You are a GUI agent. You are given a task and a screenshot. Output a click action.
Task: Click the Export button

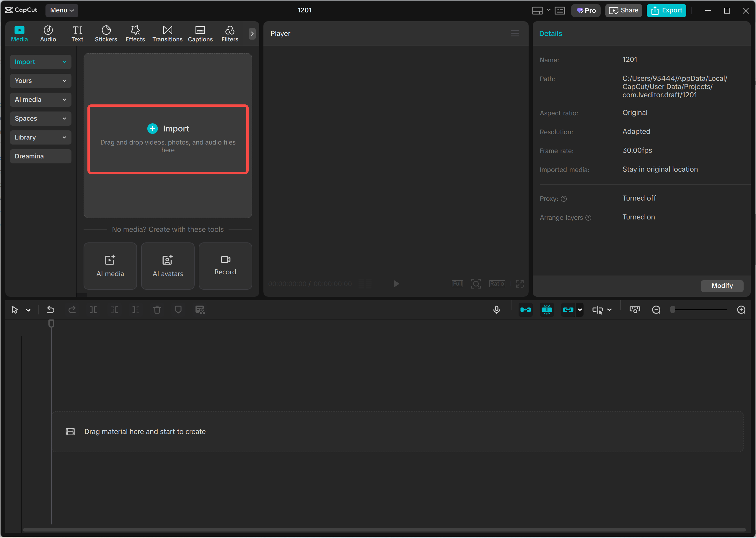point(667,10)
